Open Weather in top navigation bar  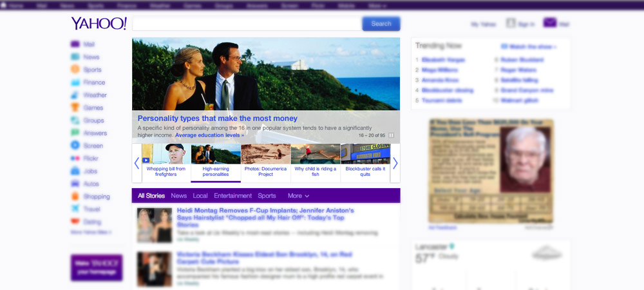click(160, 6)
